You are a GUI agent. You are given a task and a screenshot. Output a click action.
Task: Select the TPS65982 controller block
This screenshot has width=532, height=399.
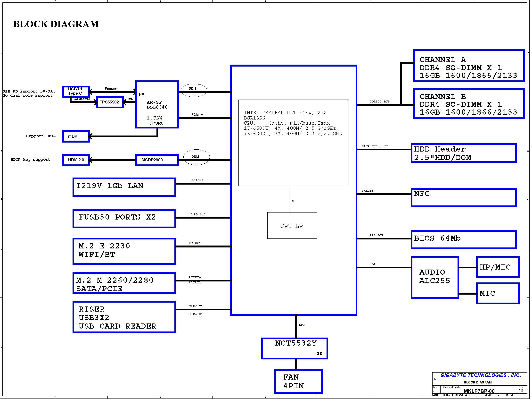pos(110,102)
